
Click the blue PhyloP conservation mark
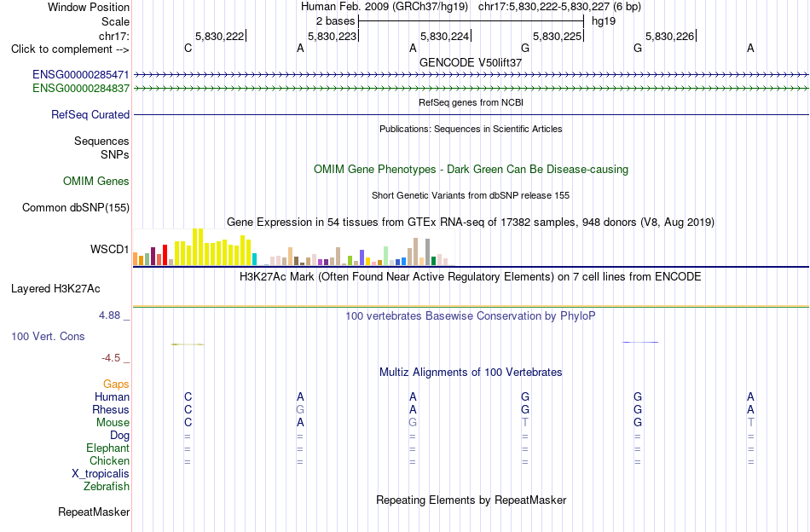(640, 342)
